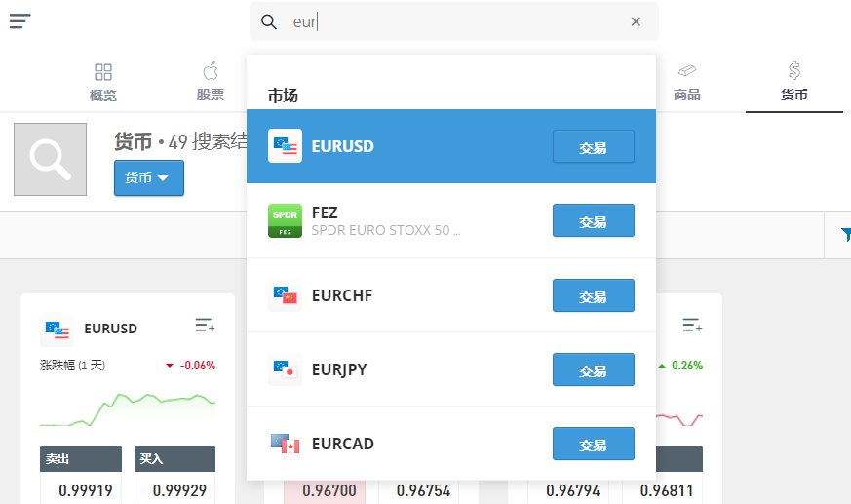Click the EURUSD 卖出 sell header

point(81,459)
